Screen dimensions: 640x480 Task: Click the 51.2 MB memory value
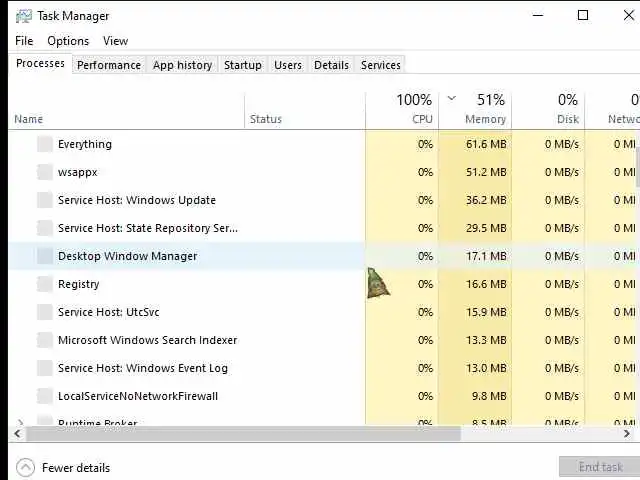pyautogui.click(x=486, y=172)
